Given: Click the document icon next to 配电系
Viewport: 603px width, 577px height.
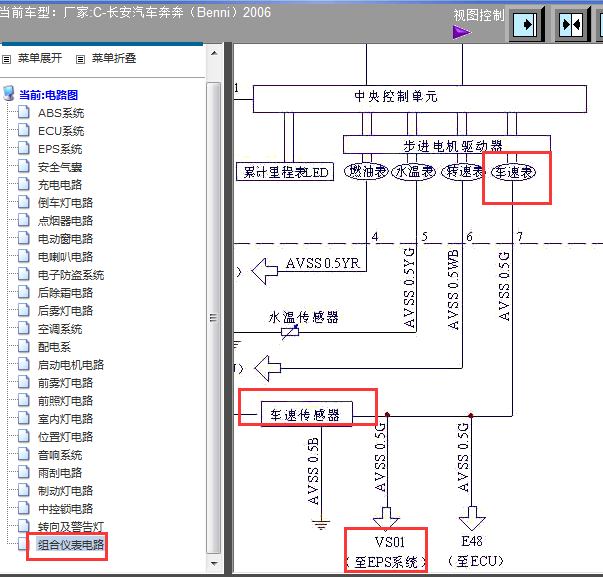Looking at the screenshot, I should click(x=24, y=346).
